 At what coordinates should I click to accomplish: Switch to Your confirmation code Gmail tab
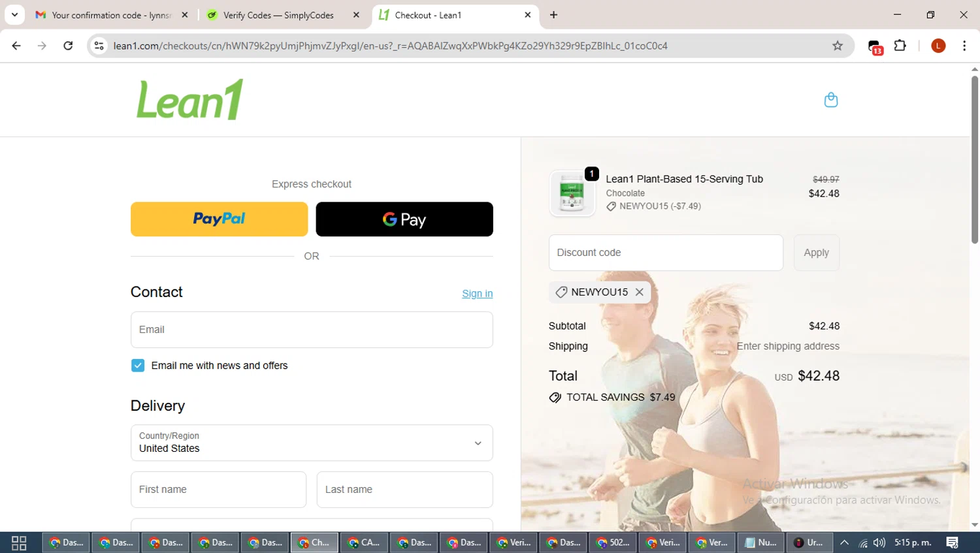[x=111, y=14]
